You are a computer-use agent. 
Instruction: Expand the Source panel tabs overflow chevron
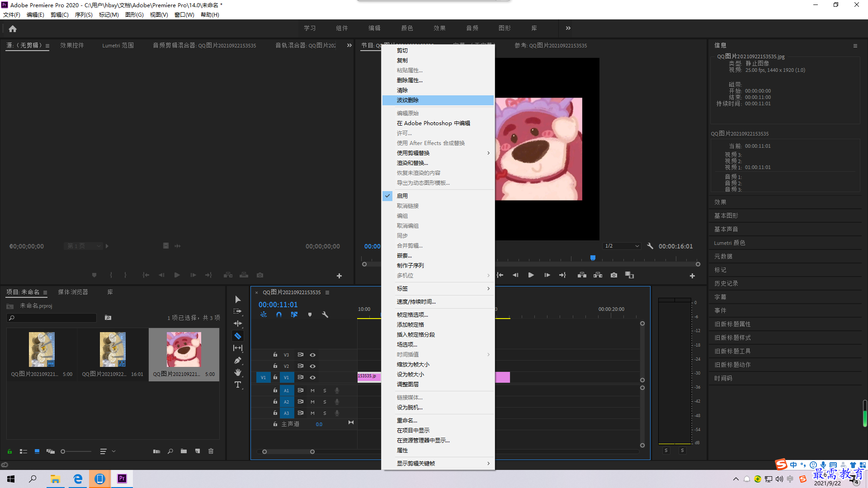pos(349,45)
